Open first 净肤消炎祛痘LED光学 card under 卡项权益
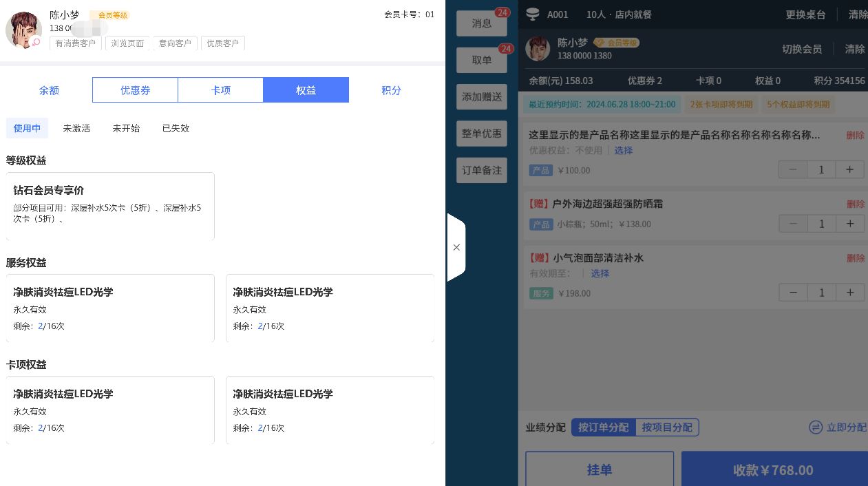The height and width of the screenshot is (486, 868). (110, 410)
